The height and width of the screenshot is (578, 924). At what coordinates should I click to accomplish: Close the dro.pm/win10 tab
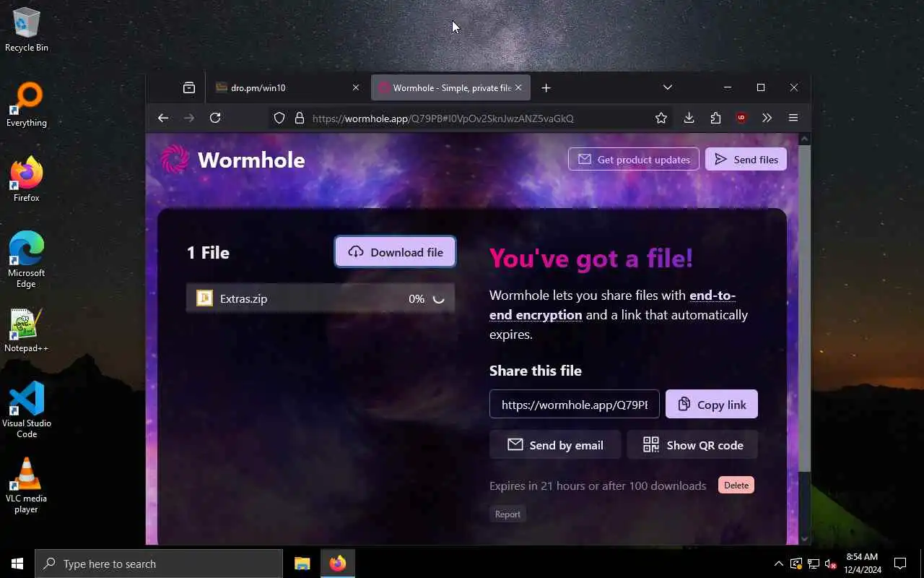[x=356, y=87]
